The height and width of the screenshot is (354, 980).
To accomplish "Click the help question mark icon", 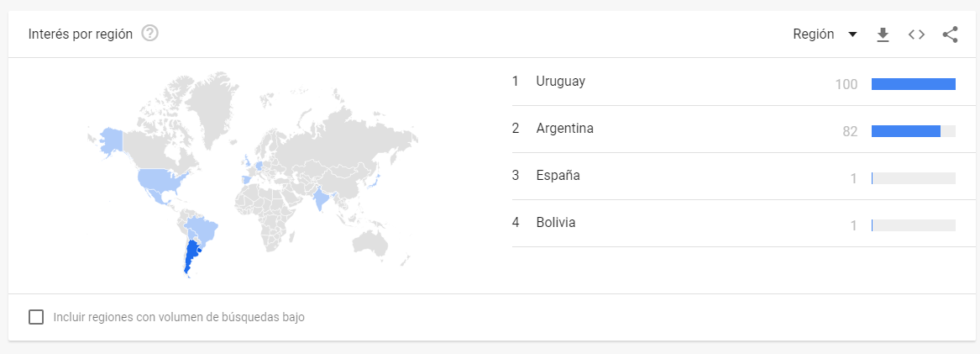I will [x=150, y=34].
